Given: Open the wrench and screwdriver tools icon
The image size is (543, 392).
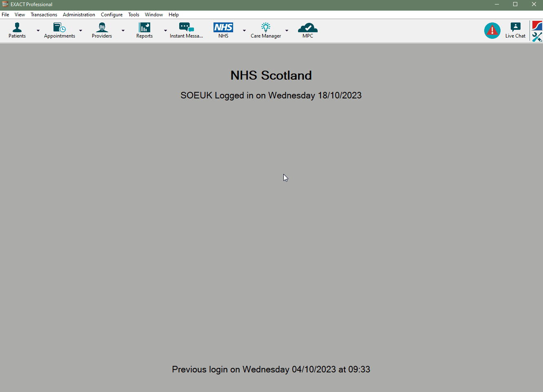Looking at the screenshot, I should tap(537, 37).
